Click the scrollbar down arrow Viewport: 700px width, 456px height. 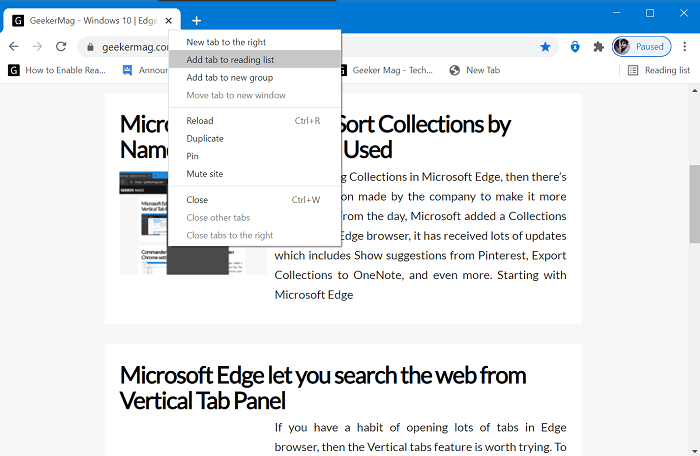[x=694, y=451]
